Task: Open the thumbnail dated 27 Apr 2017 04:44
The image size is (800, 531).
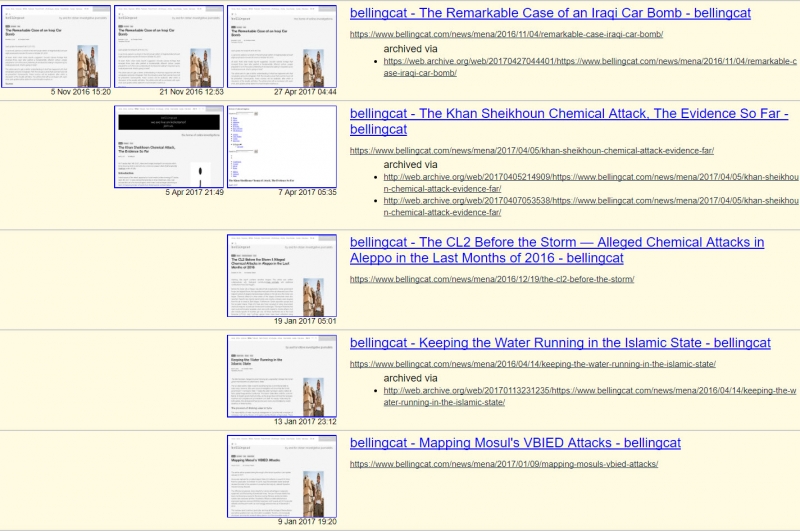Action: point(282,47)
